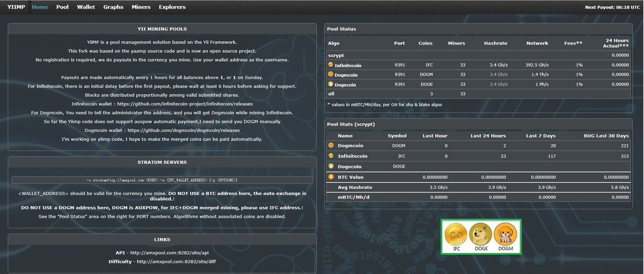Image resolution: width=644 pixels, height=274 pixels.
Task: Click the large IFC coin logo
Action: click(457, 234)
